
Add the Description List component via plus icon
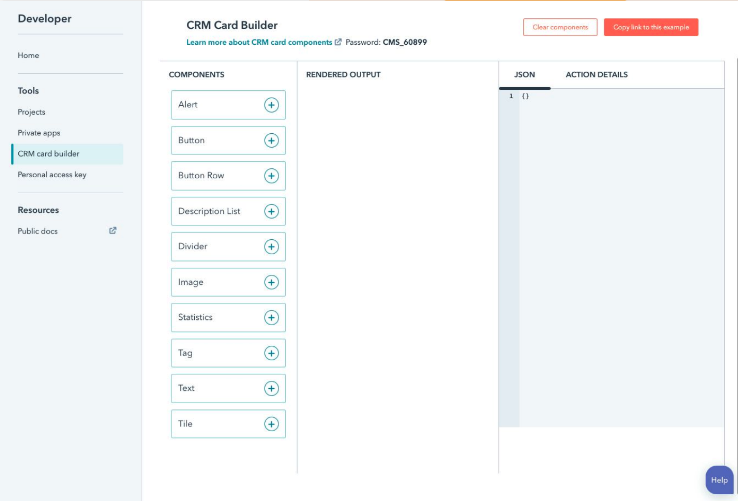pyautogui.click(x=271, y=211)
